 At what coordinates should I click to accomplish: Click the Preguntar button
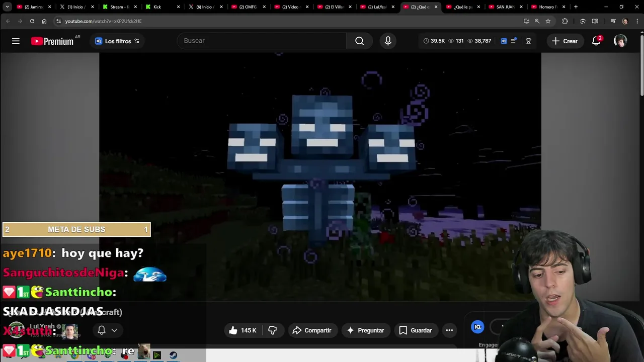point(366,330)
